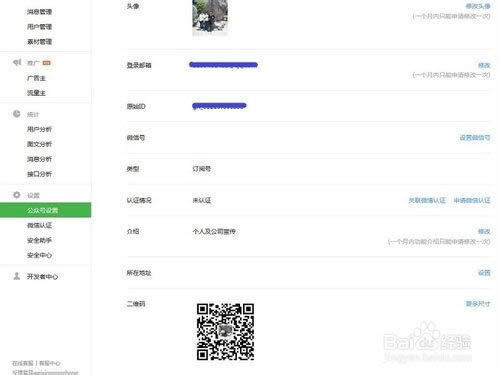500x375 pixels.
Task: Click the QR code image
Action: (225, 332)
